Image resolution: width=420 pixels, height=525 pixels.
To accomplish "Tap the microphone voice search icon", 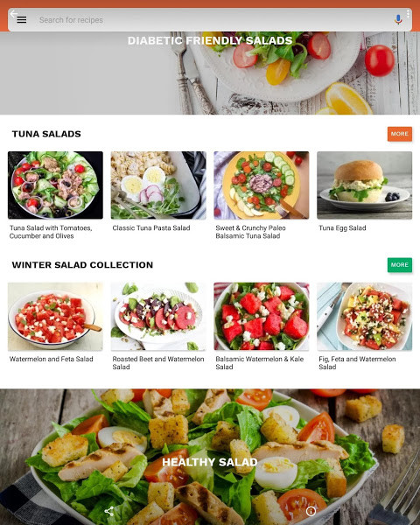I will 398,20.
